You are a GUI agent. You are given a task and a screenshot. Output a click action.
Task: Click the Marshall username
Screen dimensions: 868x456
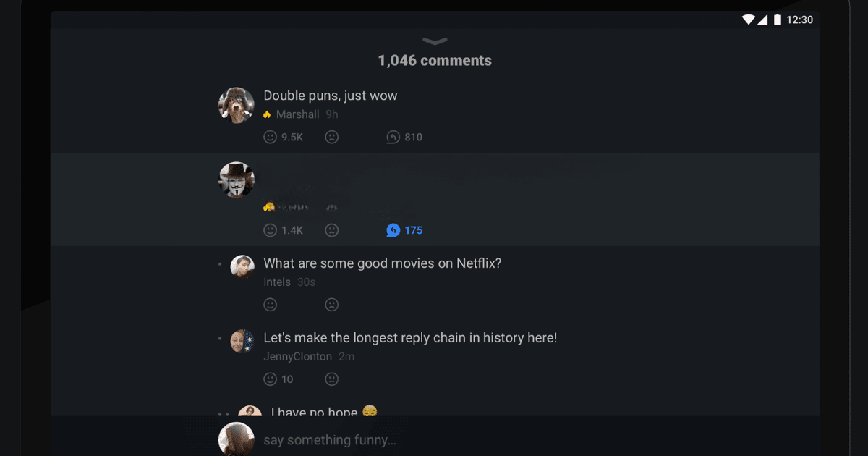(297, 114)
